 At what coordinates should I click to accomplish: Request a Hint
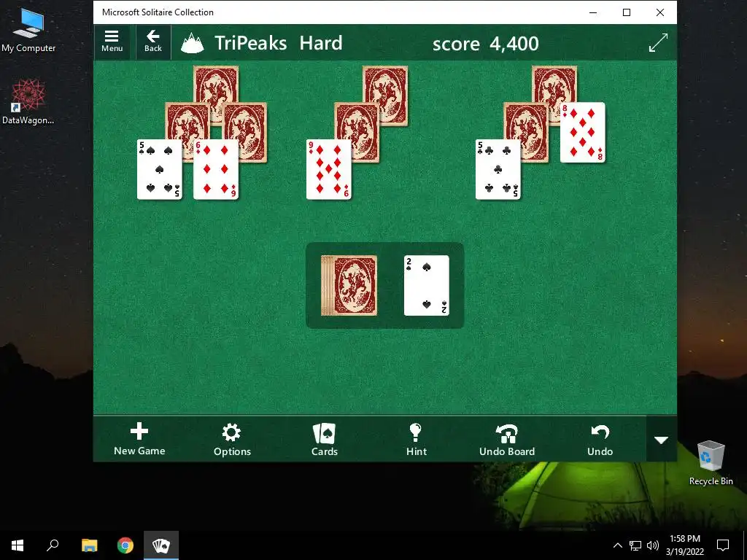[x=417, y=439]
